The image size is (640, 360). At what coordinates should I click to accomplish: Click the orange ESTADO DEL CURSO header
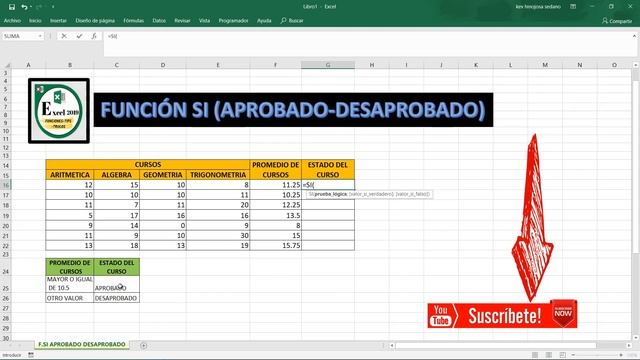[328, 170]
